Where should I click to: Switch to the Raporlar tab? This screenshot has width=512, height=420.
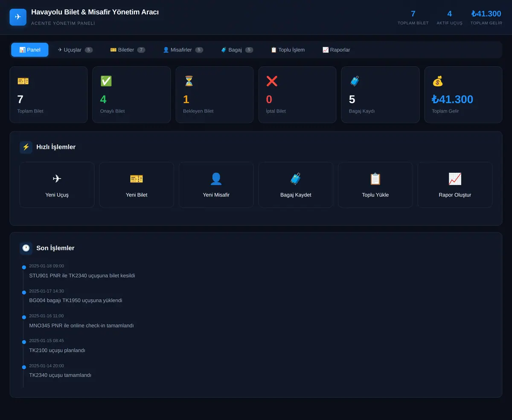(x=336, y=50)
